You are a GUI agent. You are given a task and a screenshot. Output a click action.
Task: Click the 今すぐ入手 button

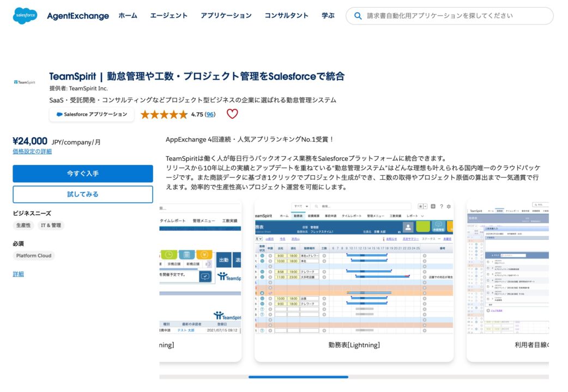click(83, 173)
